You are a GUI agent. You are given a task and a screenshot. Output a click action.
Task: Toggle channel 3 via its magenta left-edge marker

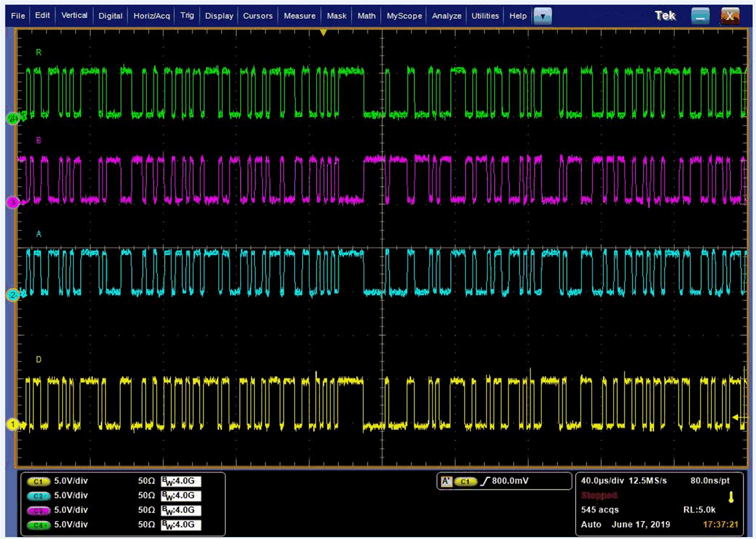13,202
